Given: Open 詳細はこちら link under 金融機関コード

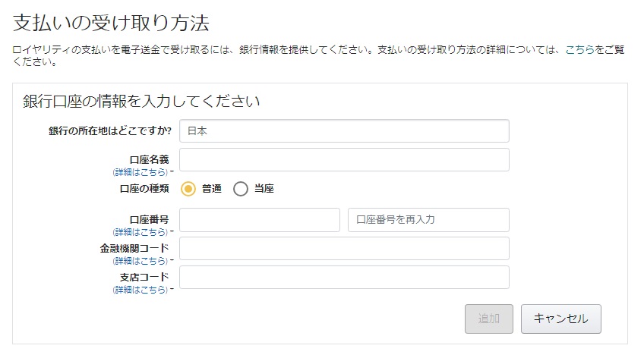Looking at the screenshot, I should coord(140,260).
